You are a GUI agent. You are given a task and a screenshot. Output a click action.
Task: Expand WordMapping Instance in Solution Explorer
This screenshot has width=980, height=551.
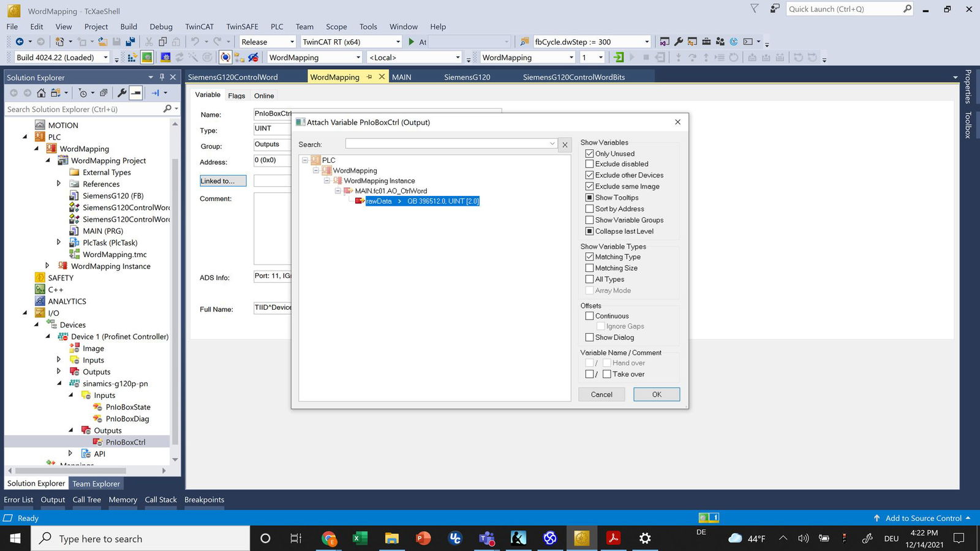click(47, 266)
